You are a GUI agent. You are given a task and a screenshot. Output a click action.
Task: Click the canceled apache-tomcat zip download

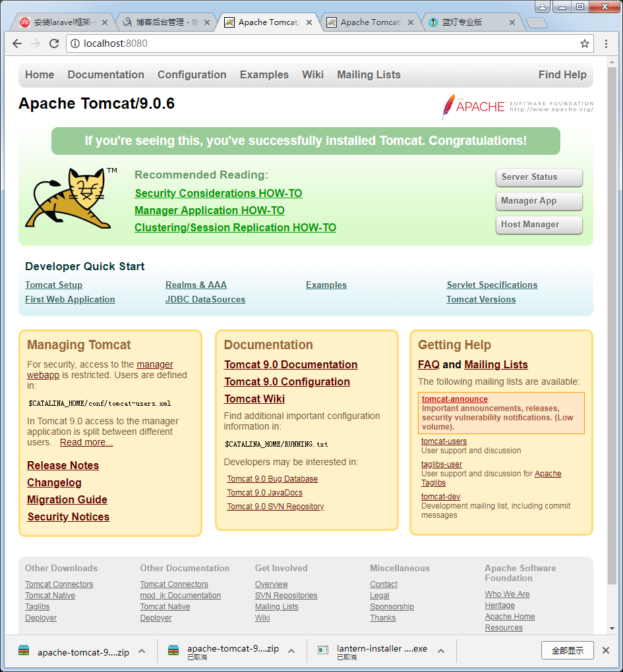coord(223,652)
